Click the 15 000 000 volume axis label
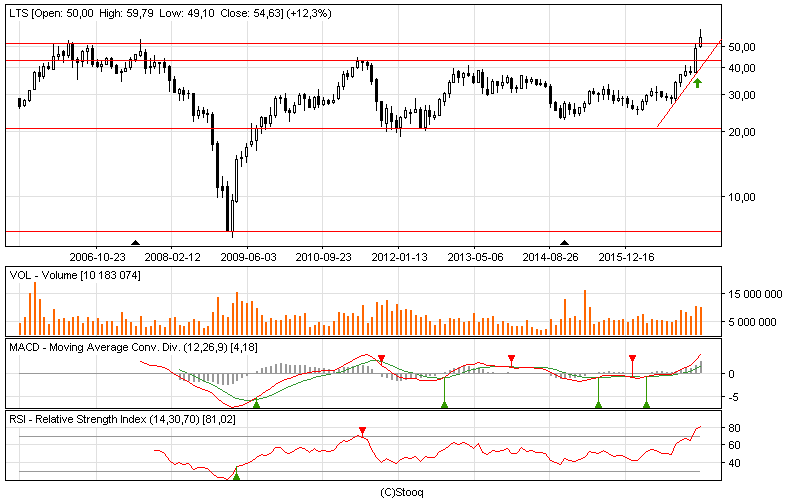The width and height of the screenshot is (800, 500). pos(755,294)
